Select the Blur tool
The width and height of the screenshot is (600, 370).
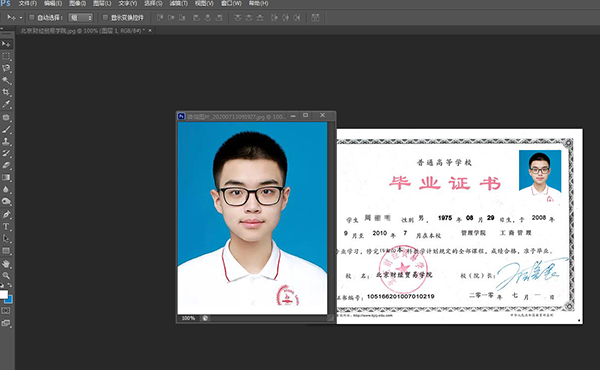coord(6,189)
